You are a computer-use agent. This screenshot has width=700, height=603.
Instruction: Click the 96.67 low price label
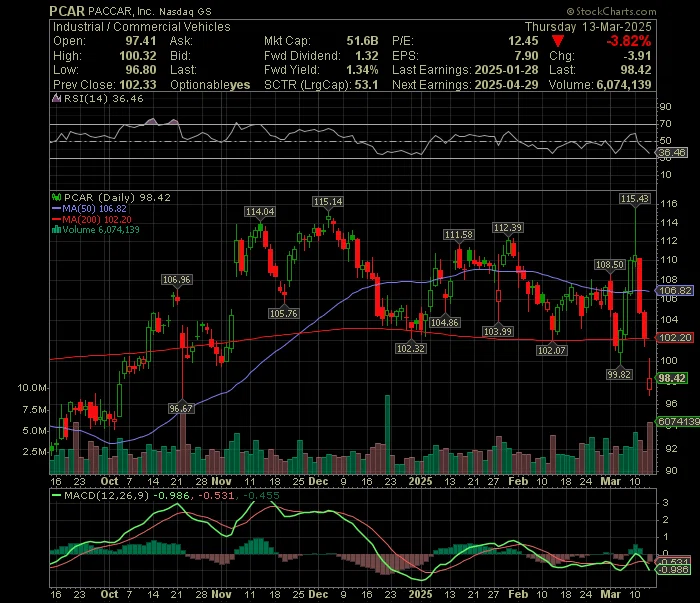[181, 408]
